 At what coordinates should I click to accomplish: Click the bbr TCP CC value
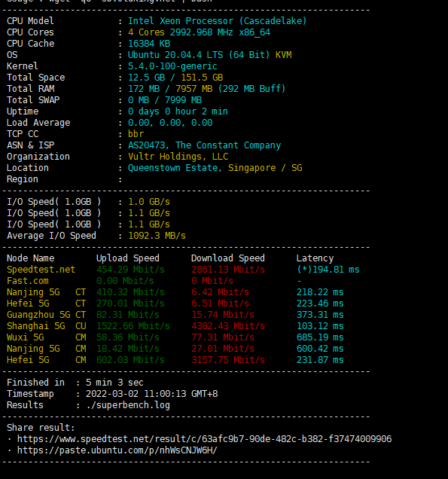pyautogui.click(x=136, y=134)
